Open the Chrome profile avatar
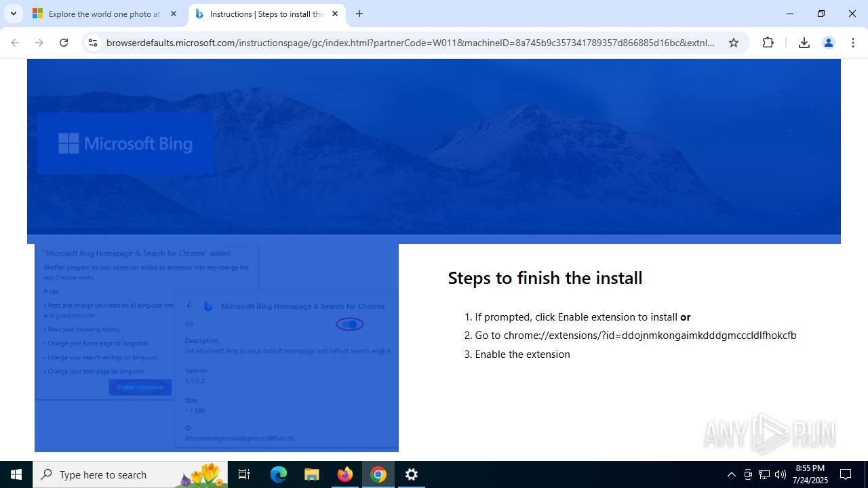868x488 pixels. (x=828, y=43)
